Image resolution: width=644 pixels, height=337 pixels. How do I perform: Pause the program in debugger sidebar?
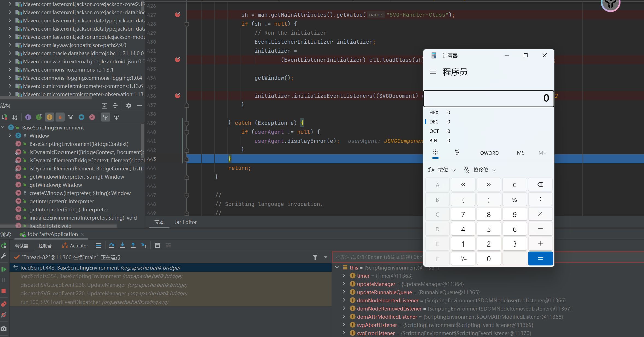pos(4,280)
